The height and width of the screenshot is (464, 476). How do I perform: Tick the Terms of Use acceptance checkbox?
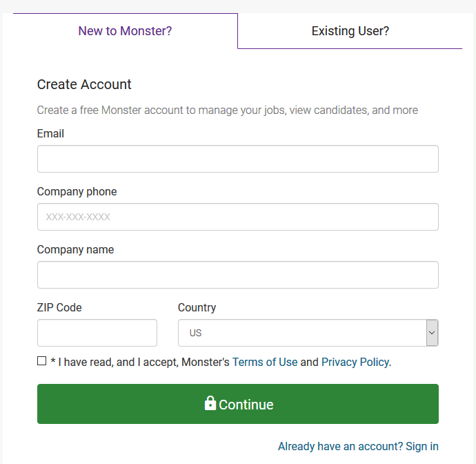pyautogui.click(x=42, y=361)
